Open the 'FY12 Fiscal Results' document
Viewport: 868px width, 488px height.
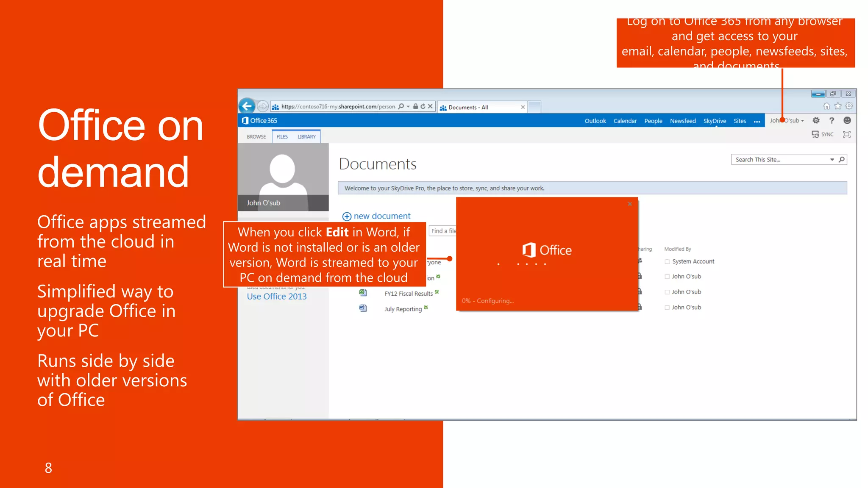409,294
